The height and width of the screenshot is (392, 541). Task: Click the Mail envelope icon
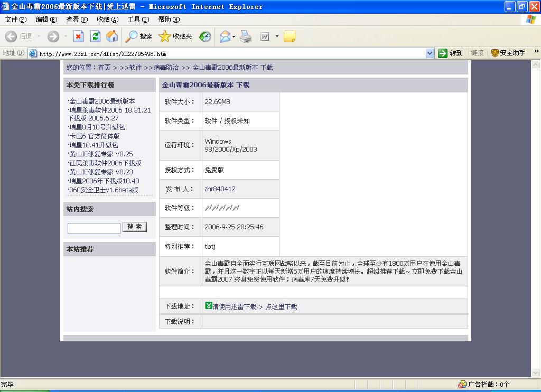click(225, 36)
